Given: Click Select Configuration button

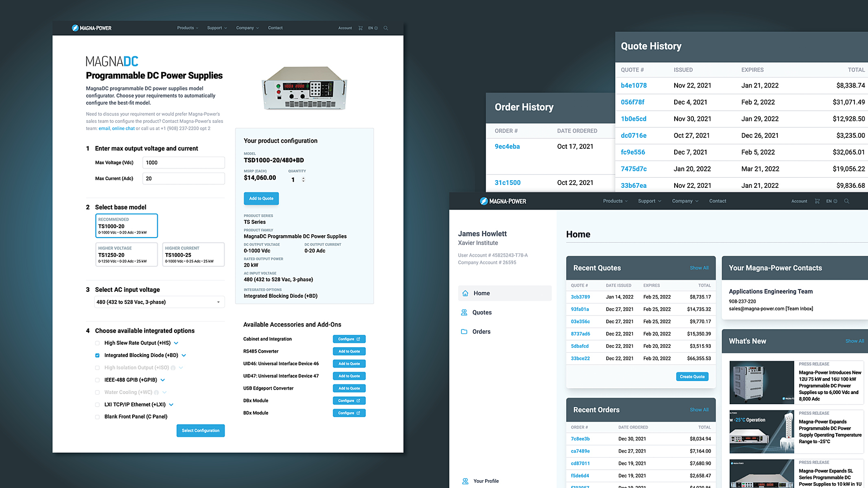Looking at the screenshot, I should [x=201, y=431].
